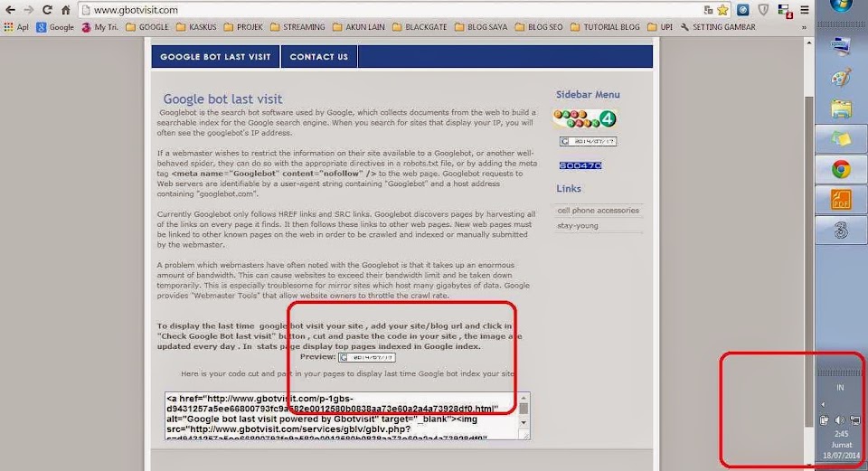868x471 pixels.
Task: Click the clock showing 2:45 Jumat
Action: pyautogui.click(x=842, y=445)
